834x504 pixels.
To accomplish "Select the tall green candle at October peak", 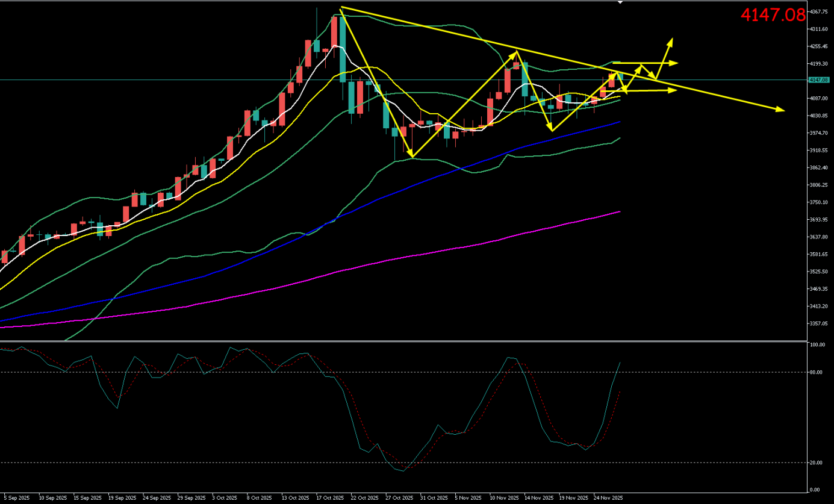I will (x=343, y=49).
